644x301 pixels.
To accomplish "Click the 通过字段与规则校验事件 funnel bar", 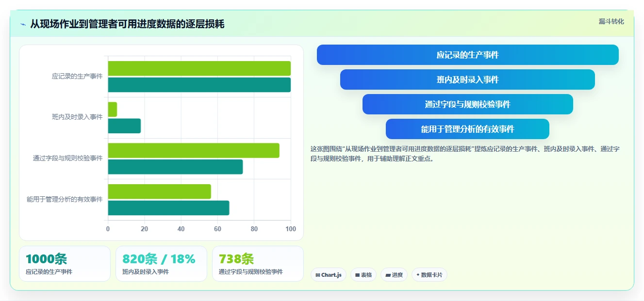I will click(468, 104).
